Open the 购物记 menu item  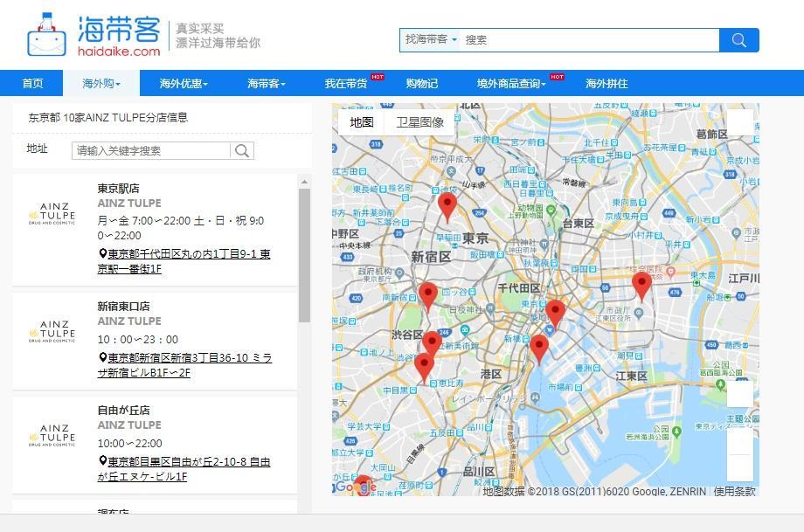[421, 83]
